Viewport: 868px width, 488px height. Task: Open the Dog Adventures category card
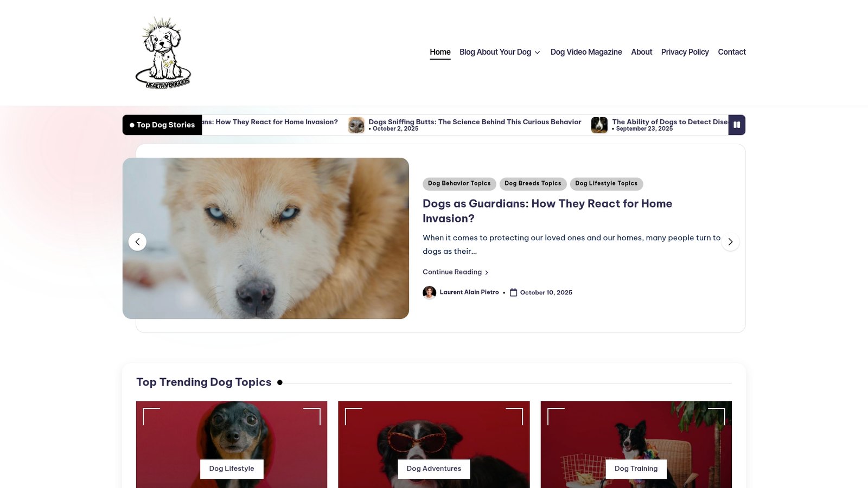tap(433, 468)
